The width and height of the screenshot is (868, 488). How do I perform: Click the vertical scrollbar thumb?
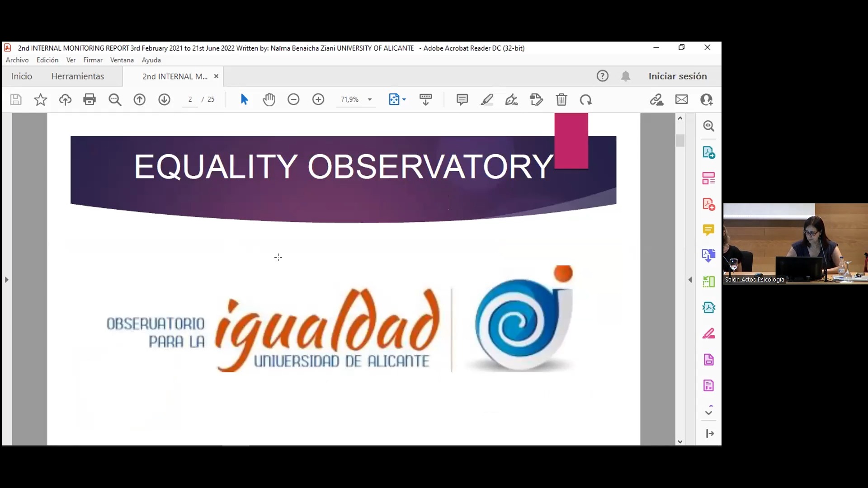tap(680, 141)
